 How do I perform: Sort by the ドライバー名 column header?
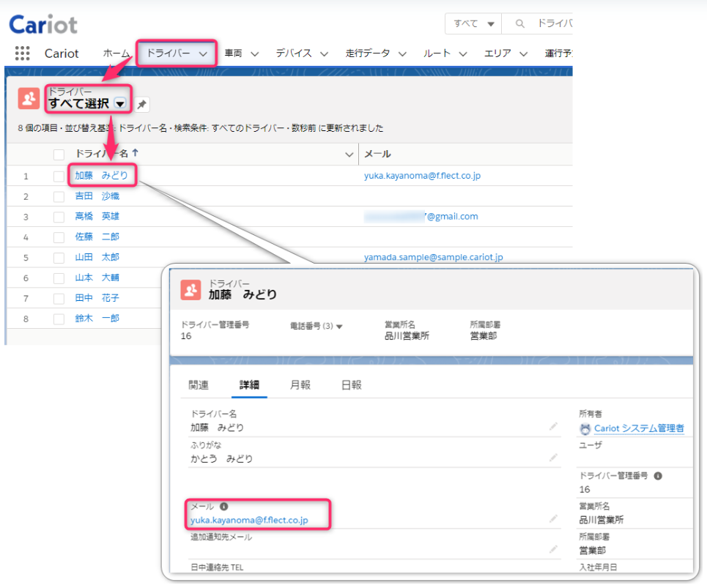point(102,154)
